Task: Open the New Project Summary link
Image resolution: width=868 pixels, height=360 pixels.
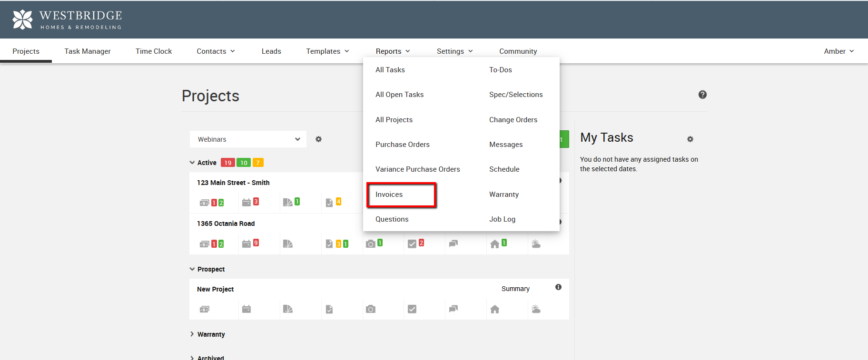Action: (515, 289)
